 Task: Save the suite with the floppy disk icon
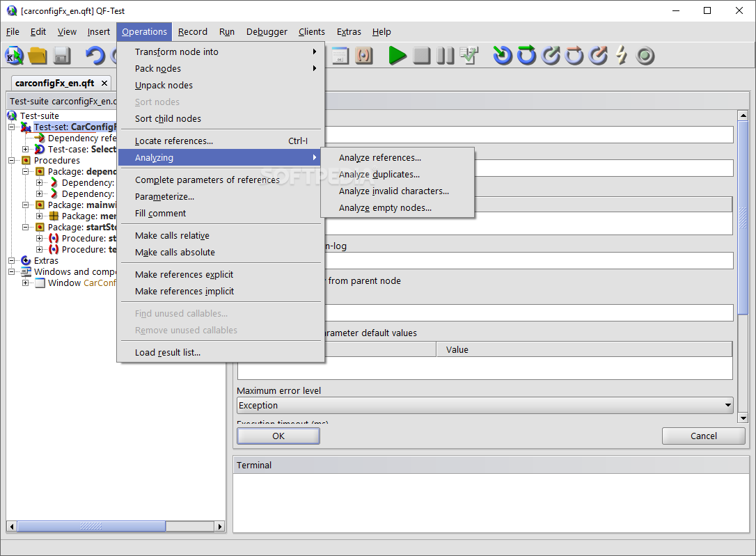pyautogui.click(x=61, y=56)
